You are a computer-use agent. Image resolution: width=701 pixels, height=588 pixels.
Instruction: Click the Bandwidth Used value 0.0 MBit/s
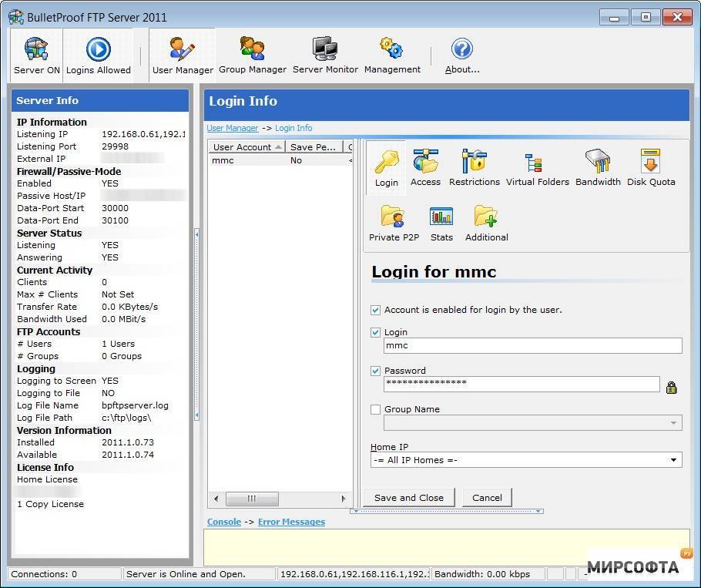124,319
